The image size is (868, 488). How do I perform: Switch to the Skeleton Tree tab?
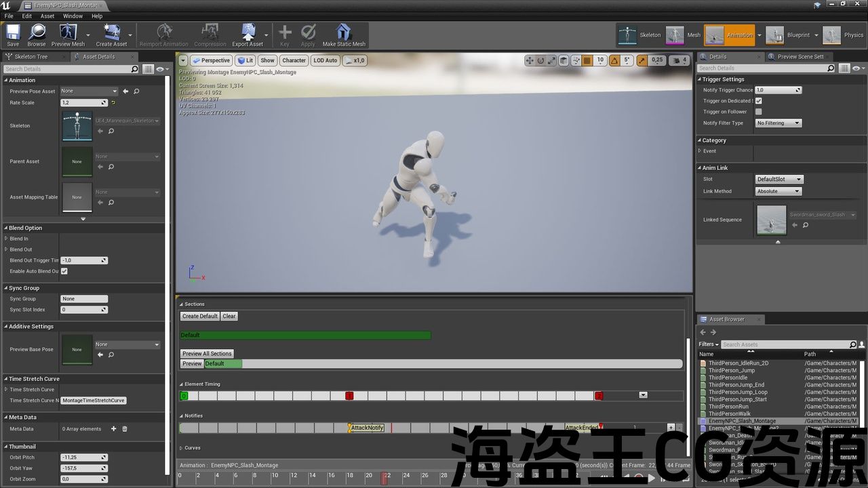31,57
